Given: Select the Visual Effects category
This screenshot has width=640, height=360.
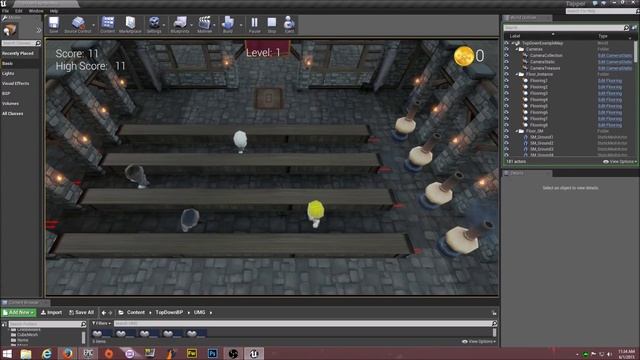Looking at the screenshot, I should 16,84.
